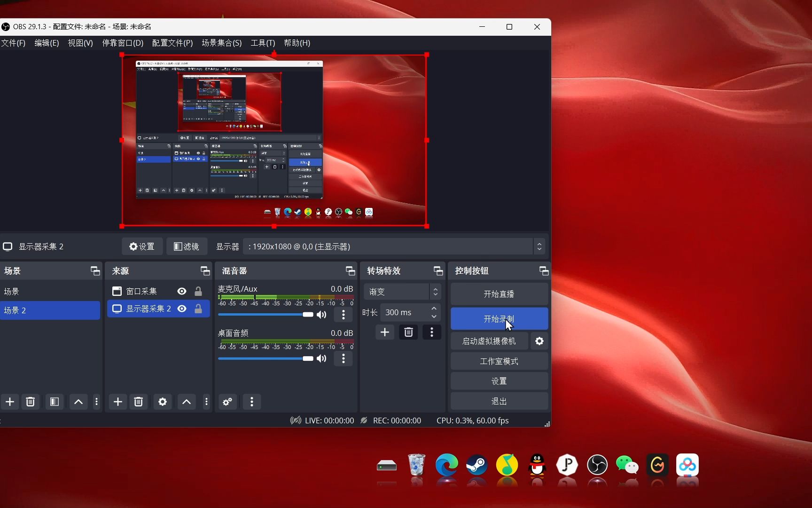
Task: Open OBS Studio from the dock
Action: pos(597,465)
